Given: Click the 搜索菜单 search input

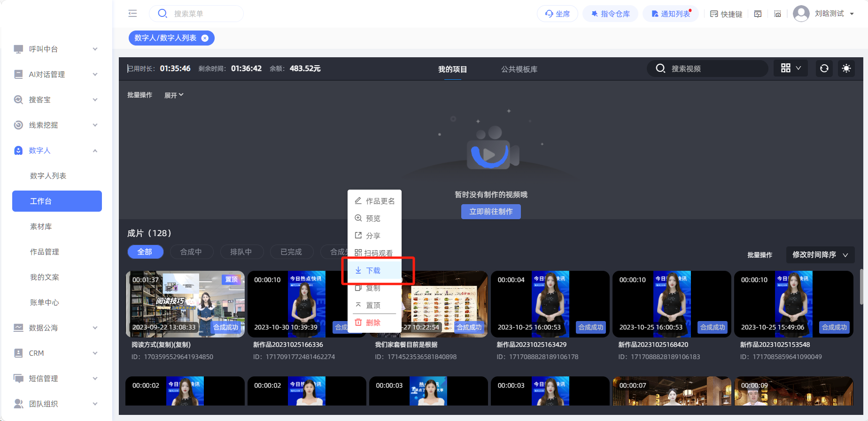Looking at the screenshot, I should pos(196,14).
